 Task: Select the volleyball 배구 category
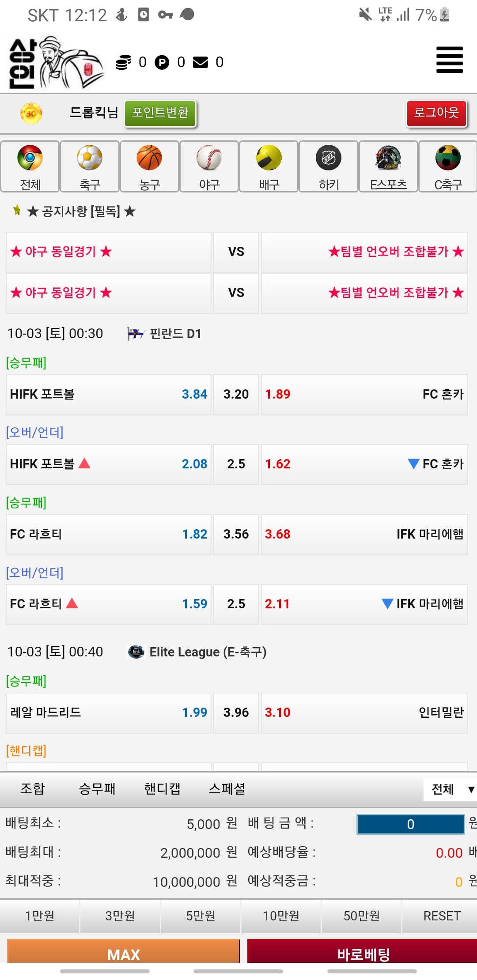tap(269, 166)
